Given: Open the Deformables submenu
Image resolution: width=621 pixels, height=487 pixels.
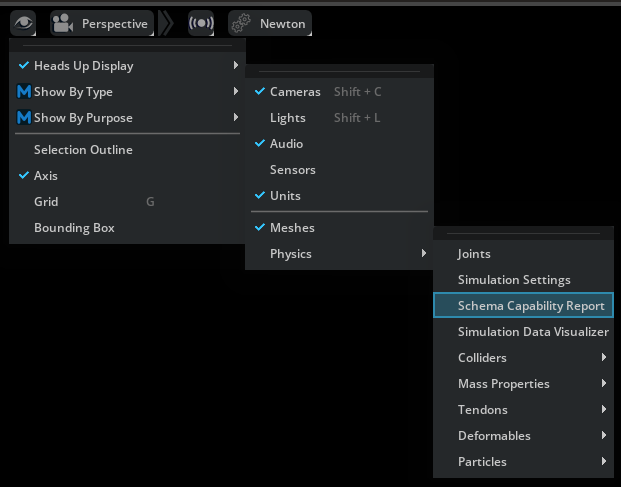Looking at the screenshot, I should [x=523, y=436].
